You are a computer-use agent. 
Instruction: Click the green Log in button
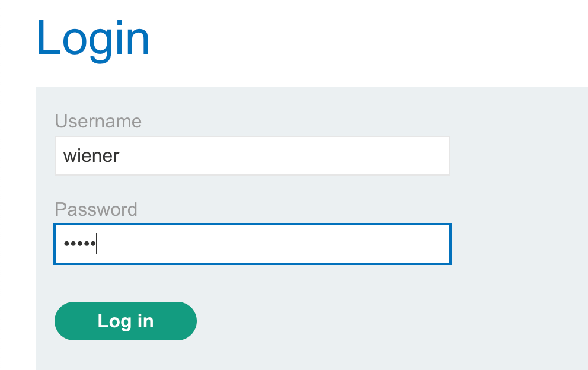click(x=125, y=321)
